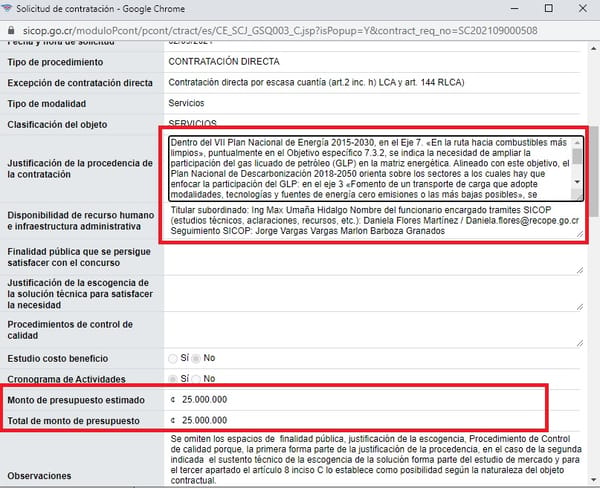The width and height of the screenshot is (600, 488).
Task: Click the empty Finalidad pública textarea
Action: [375, 258]
